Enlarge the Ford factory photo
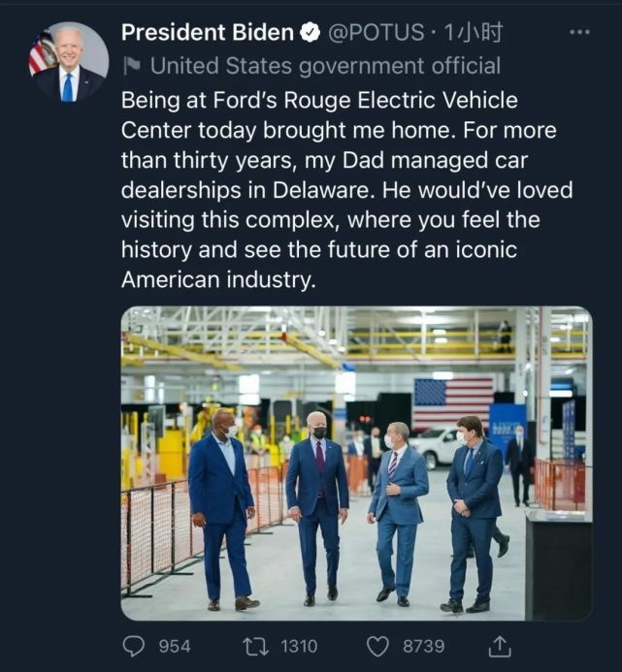This screenshot has height=672, width=622. tap(357, 464)
